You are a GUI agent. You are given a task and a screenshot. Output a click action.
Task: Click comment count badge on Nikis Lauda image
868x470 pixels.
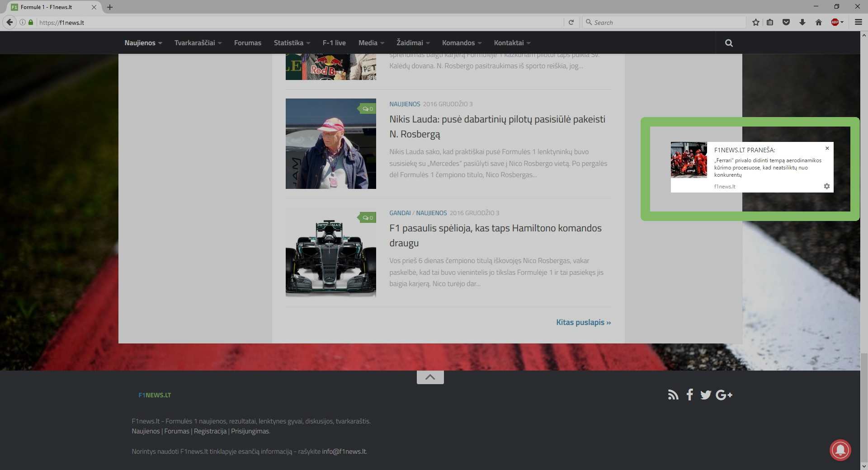[367, 109]
